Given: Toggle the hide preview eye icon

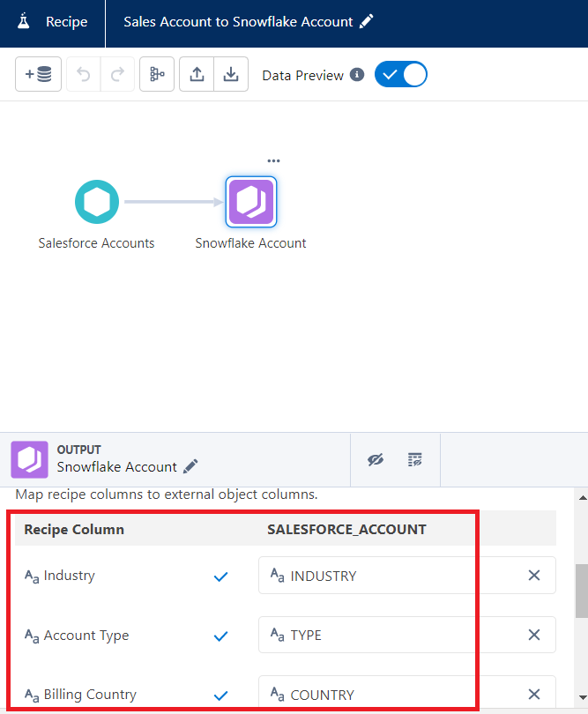Looking at the screenshot, I should tap(376, 460).
